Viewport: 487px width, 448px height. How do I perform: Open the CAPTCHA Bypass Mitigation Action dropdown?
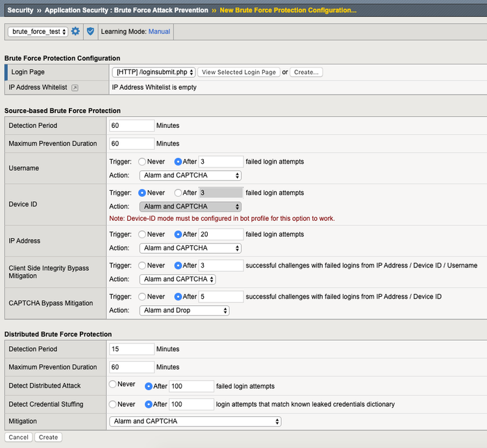(x=184, y=310)
